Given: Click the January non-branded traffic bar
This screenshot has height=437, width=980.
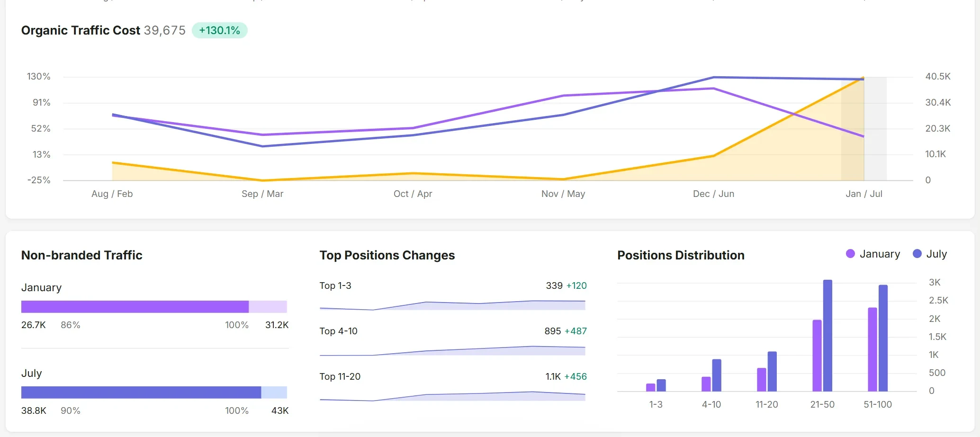Looking at the screenshot, I should [154, 307].
